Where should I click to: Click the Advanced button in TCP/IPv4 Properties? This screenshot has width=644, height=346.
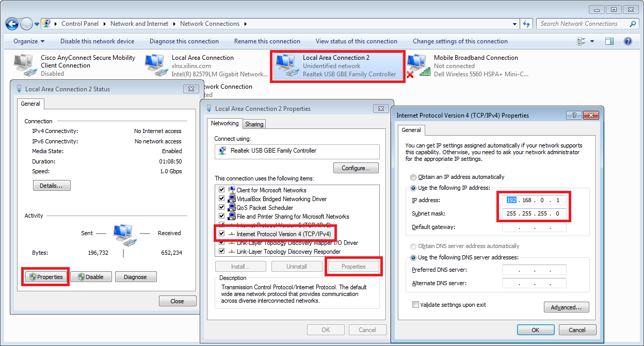(x=566, y=307)
